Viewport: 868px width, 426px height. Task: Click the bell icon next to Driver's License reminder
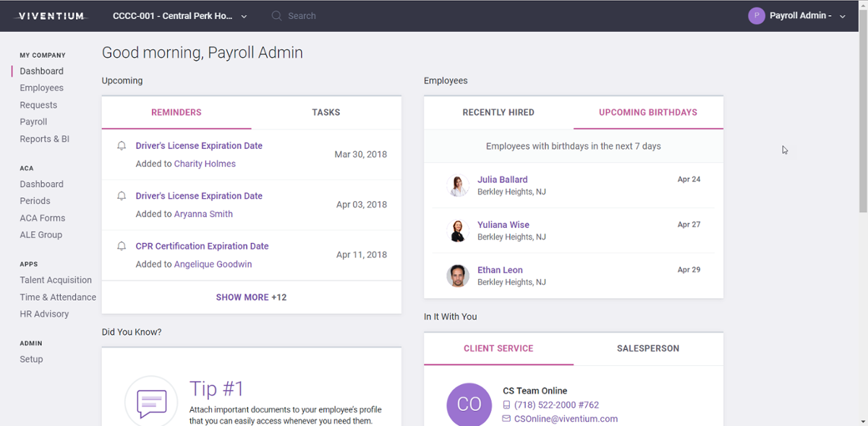pos(121,145)
